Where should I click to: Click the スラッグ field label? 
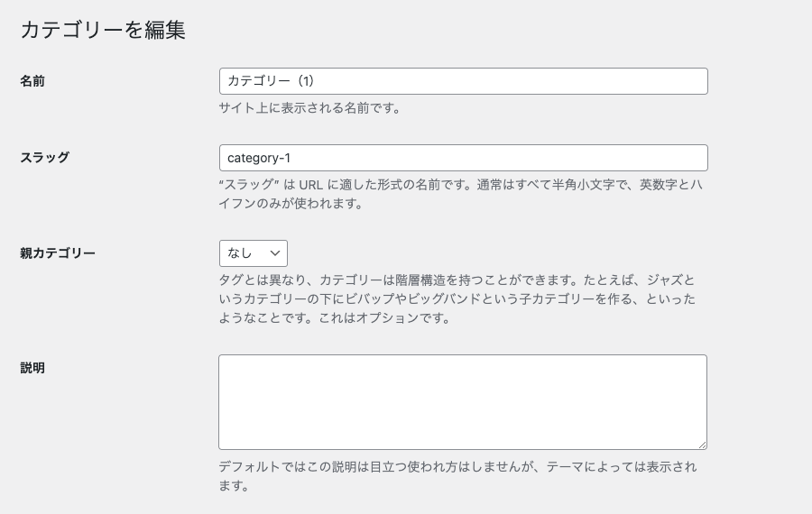pyautogui.click(x=44, y=158)
